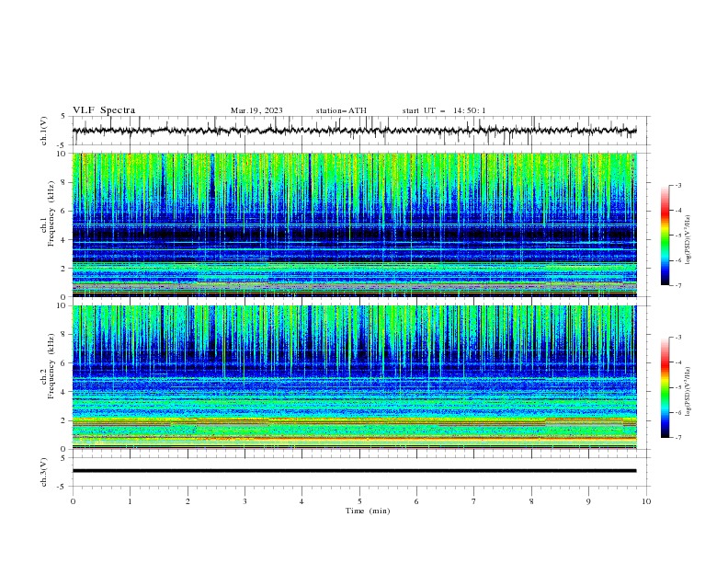Click the "-7" tick on the ch.1 colorbar

pos(678,285)
